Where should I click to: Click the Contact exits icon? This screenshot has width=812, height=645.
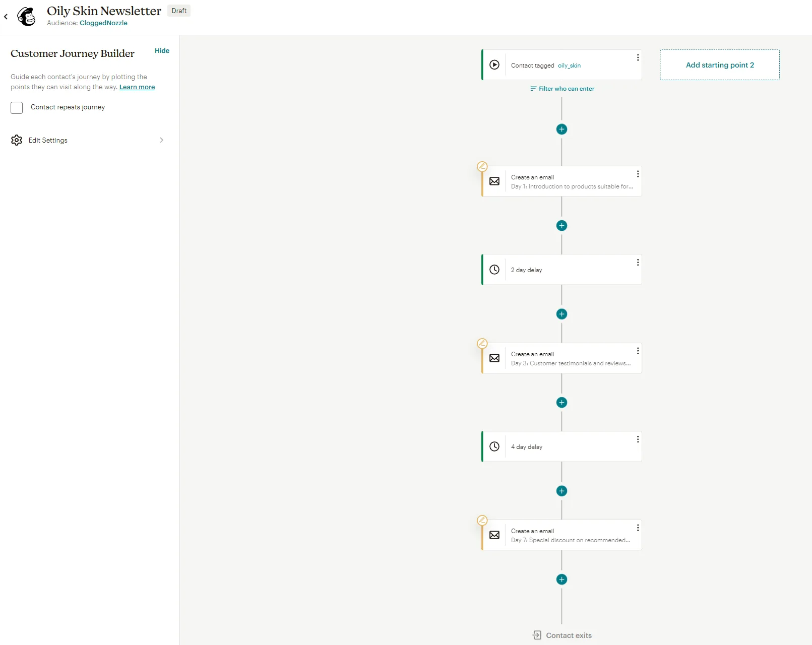537,635
